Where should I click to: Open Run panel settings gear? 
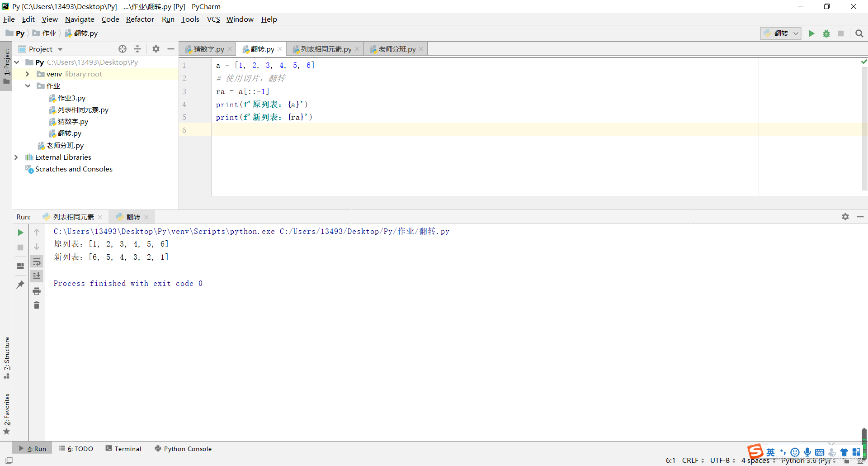845,217
